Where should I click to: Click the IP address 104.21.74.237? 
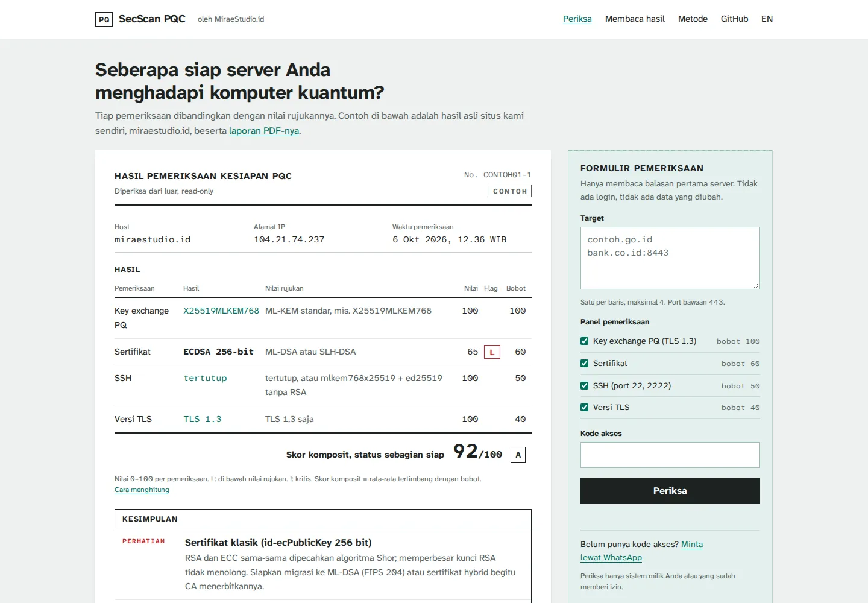(x=289, y=239)
